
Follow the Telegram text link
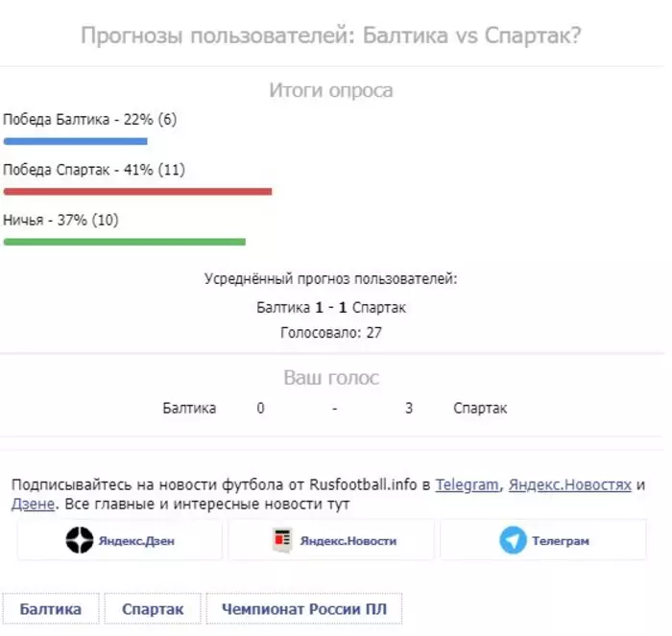pyautogui.click(x=468, y=484)
